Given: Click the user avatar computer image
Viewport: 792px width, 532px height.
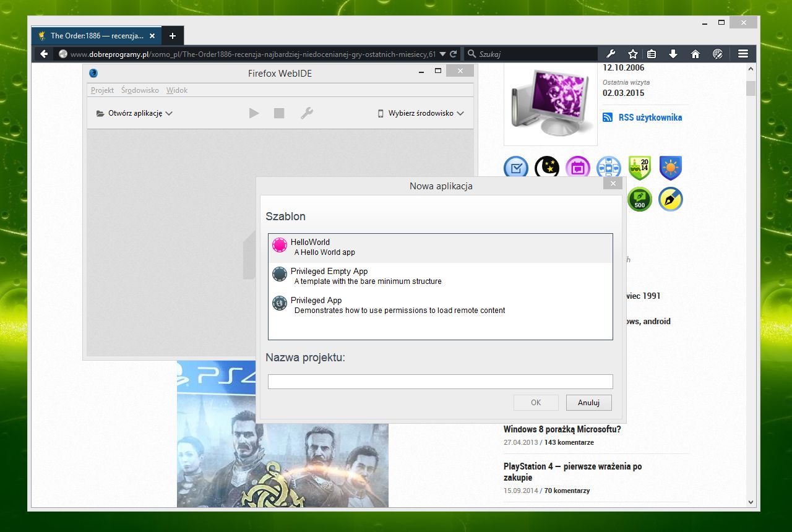Looking at the screenshot, I should tap(551, 104).
